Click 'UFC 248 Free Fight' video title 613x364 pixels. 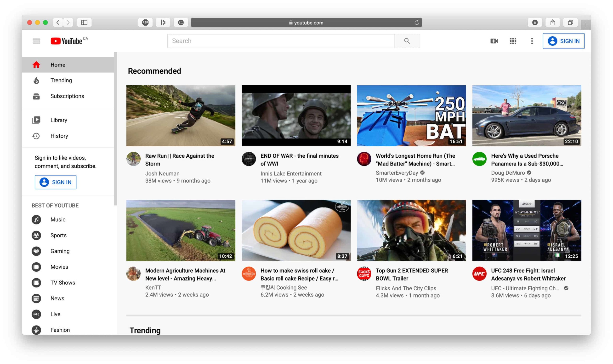coord(528,275)
